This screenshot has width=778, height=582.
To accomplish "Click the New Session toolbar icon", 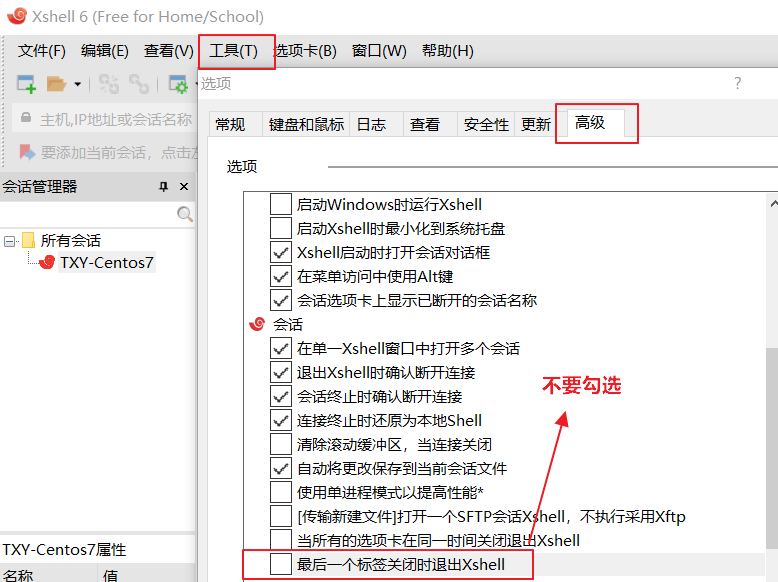I will pos(26,84).
